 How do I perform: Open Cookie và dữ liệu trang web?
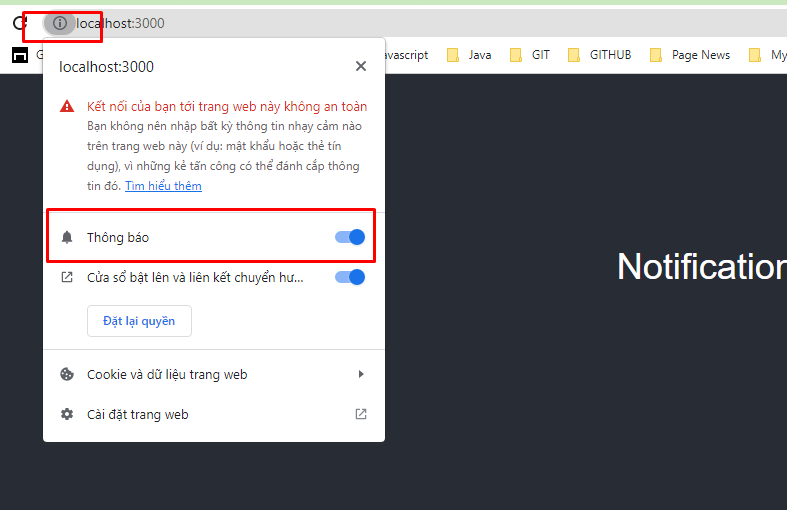click(x=214, y=374)
